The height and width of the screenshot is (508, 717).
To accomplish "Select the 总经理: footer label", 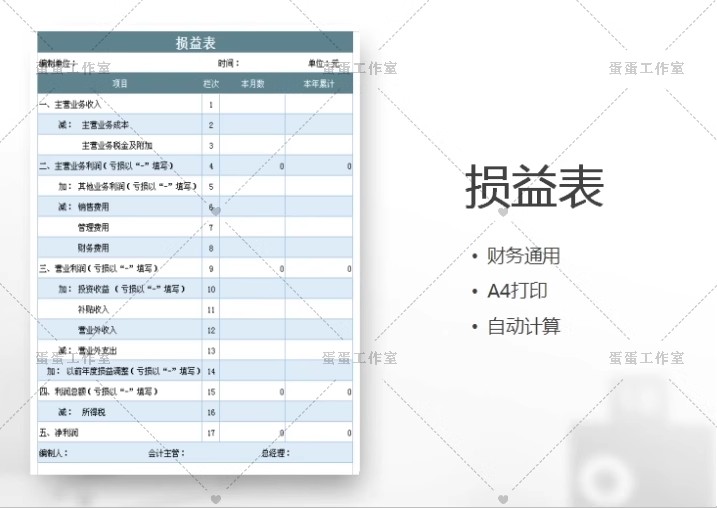I will 276,453.
